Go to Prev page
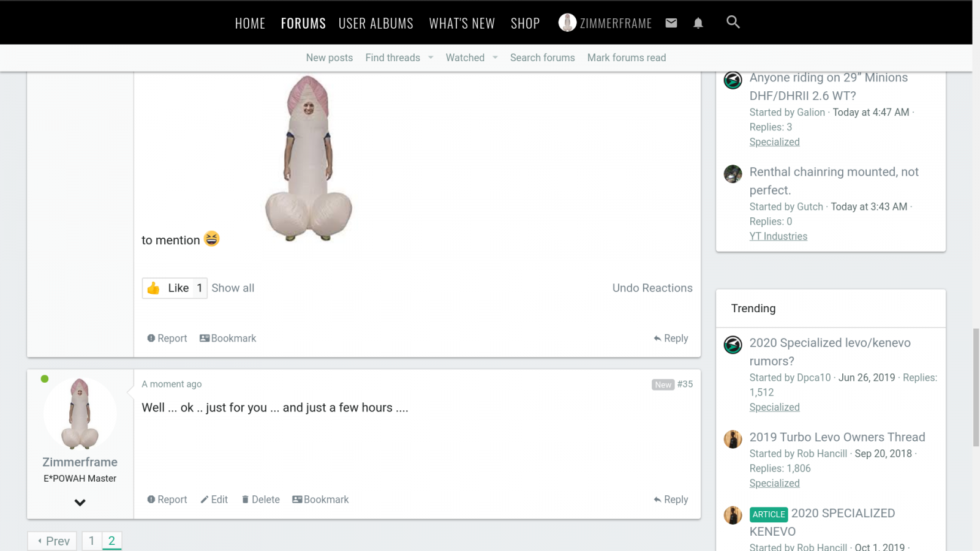This screenshot has width=980, height=551. click(53, 541)
